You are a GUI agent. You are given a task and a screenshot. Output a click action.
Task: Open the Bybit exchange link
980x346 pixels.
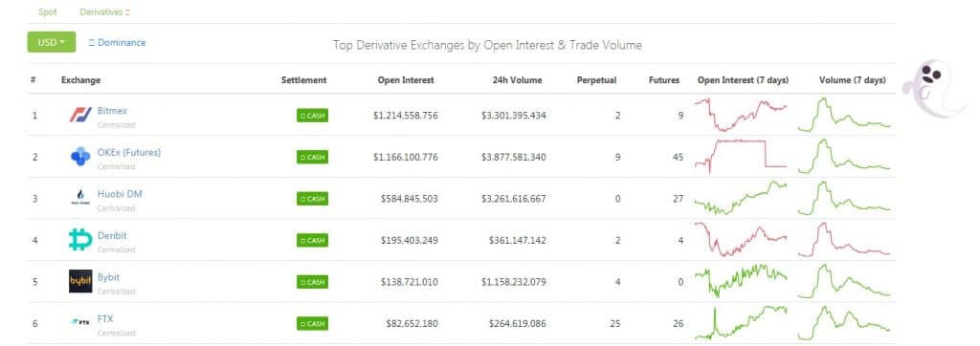click(x=108, y=277)
